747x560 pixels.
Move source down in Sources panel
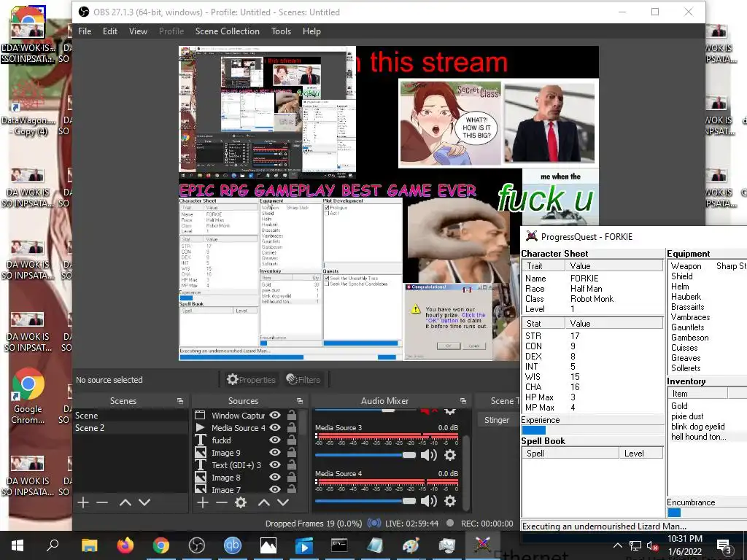coord(283,502)
